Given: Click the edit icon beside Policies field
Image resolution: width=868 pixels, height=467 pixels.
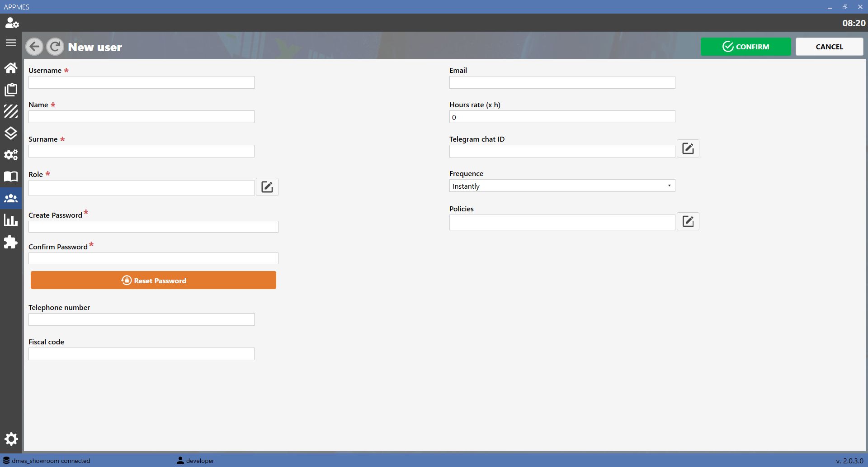Looking at the screenshot, I should tap(688, 221).
